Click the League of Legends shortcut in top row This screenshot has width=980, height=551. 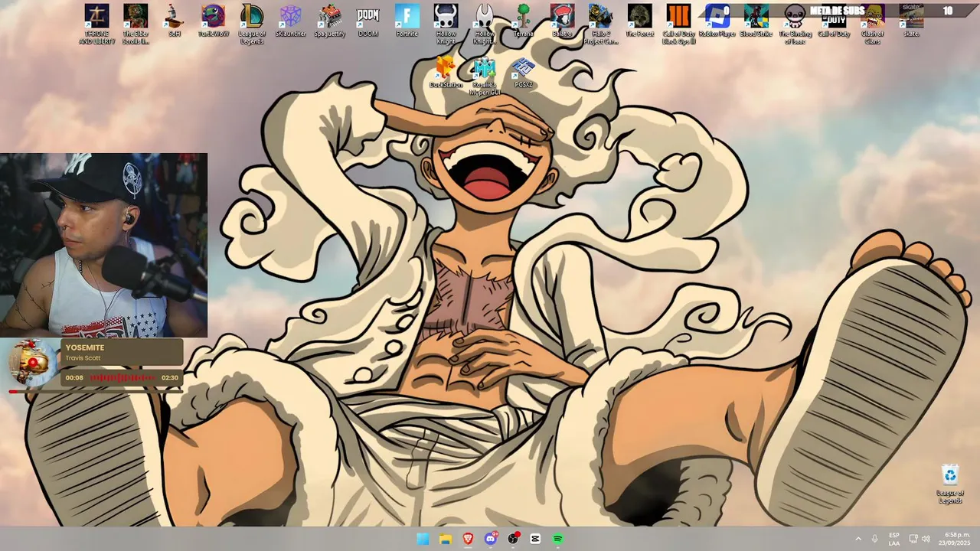pyautogui.click(x=252, y=24)
